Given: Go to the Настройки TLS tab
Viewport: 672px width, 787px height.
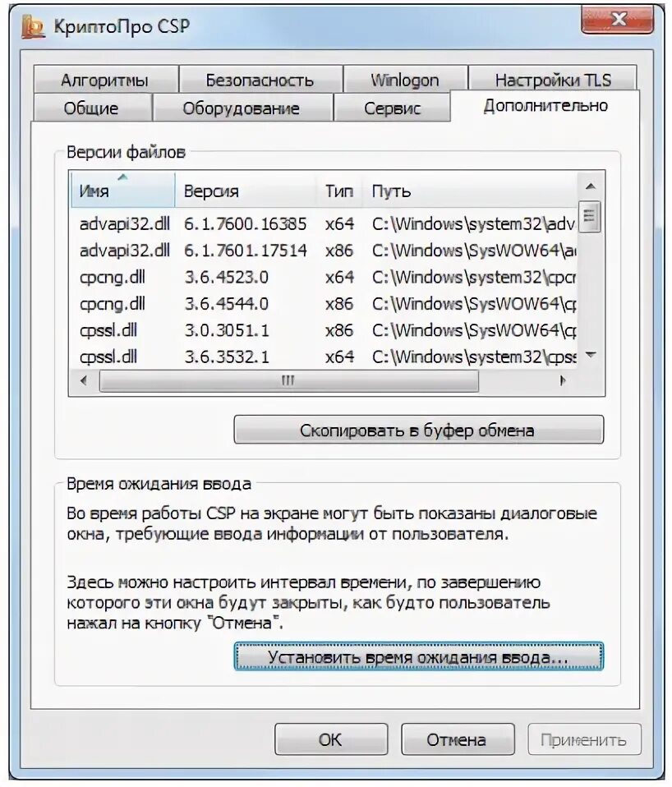Looking at the screenshot, I should (x=553, y=80).
